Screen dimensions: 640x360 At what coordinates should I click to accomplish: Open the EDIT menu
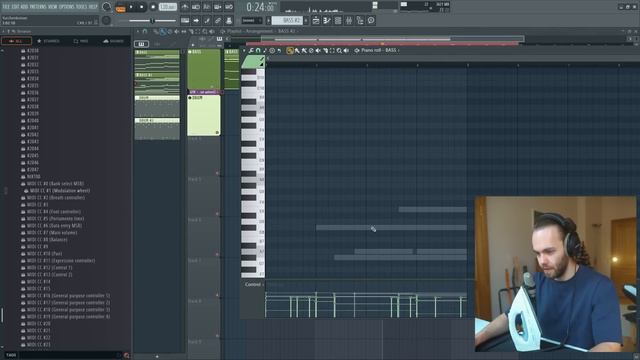point(15,7)
